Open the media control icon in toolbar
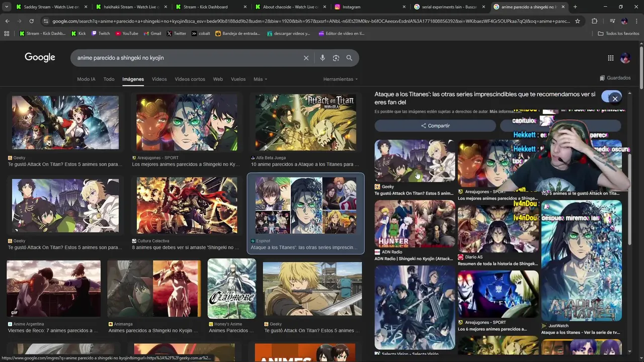The image size is (644, 362). [612, 21]
